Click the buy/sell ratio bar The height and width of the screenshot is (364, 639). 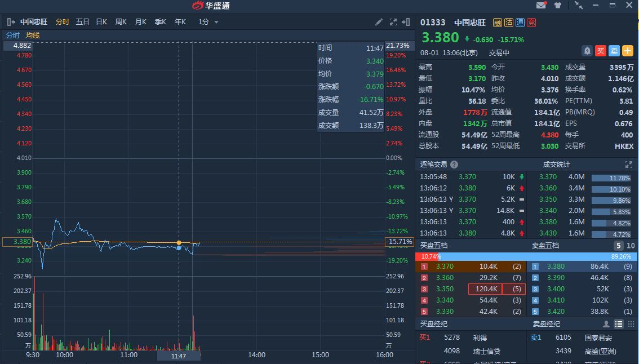click(x=526, y=256)
